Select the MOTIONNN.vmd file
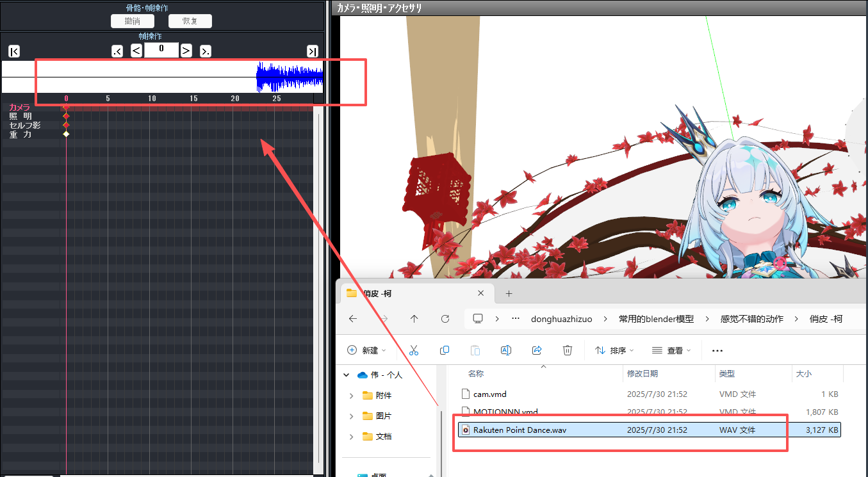The height and width of the screenshot is (477, 868). tap(650, 412)
